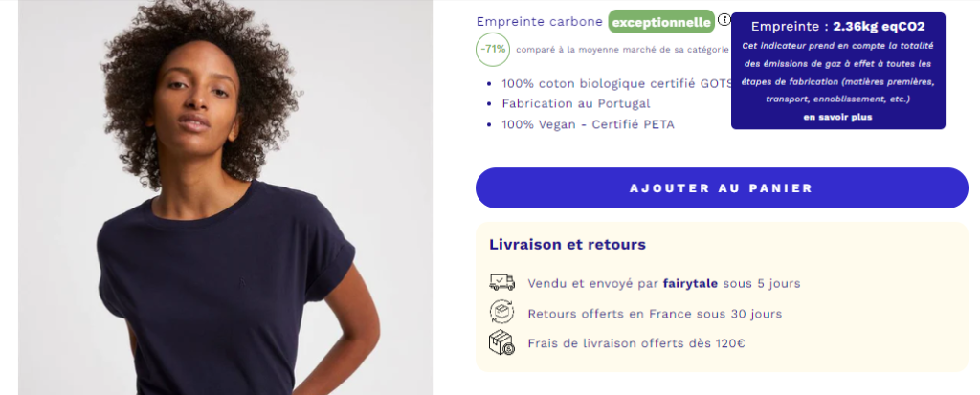Click the green exceptionnelle badge
Image resolution: width=980 pixels, height=395 pixels.
[660, 21]
